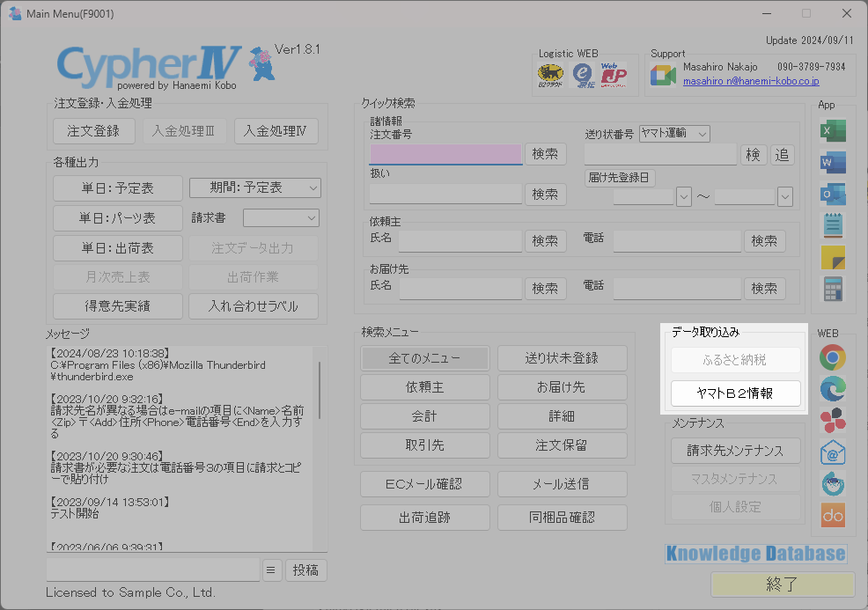Open the 注文保留 search menu
Viewport: 868px width, 610px height.
[x=562, y=445]
